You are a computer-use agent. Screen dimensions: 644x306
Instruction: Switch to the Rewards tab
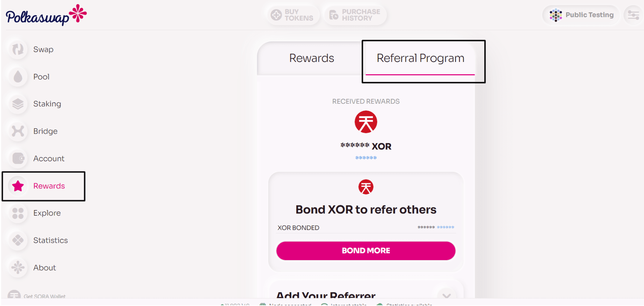click(312, 58)
